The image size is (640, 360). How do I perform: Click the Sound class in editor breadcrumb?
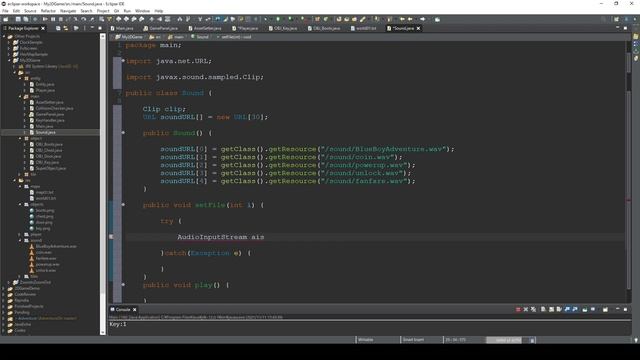click(x=200, y=37)
